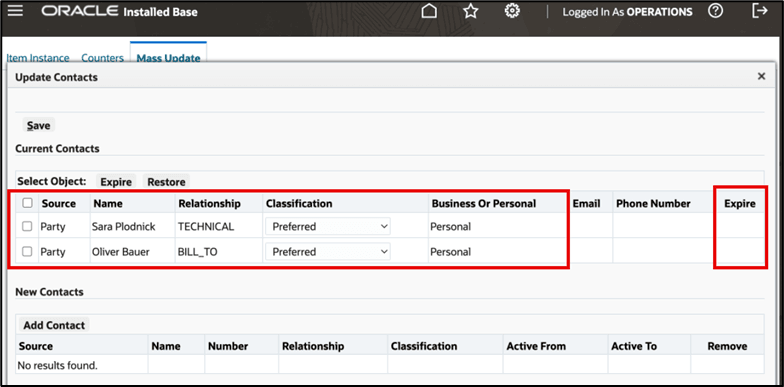This screenshot has width=784, height=387.
Task: Click Personal cell in Oliver Bauer row
Action: click(450, 252)
